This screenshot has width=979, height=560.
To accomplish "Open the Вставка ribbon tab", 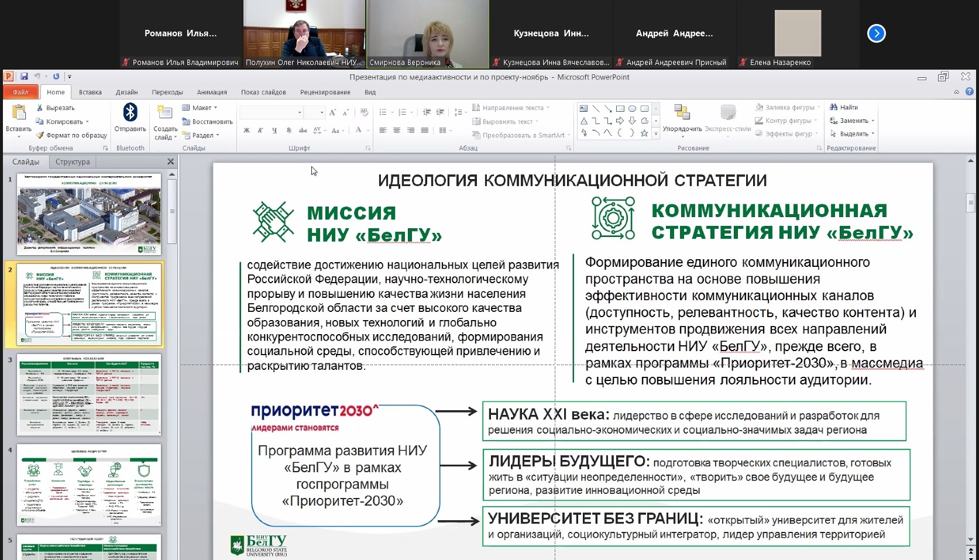I will (90, 92).
